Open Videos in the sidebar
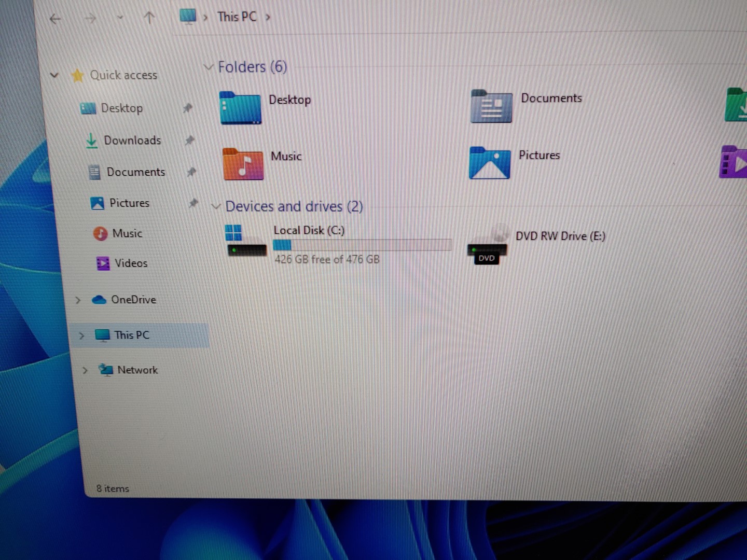747x560 pixels. tap(131, 263)
